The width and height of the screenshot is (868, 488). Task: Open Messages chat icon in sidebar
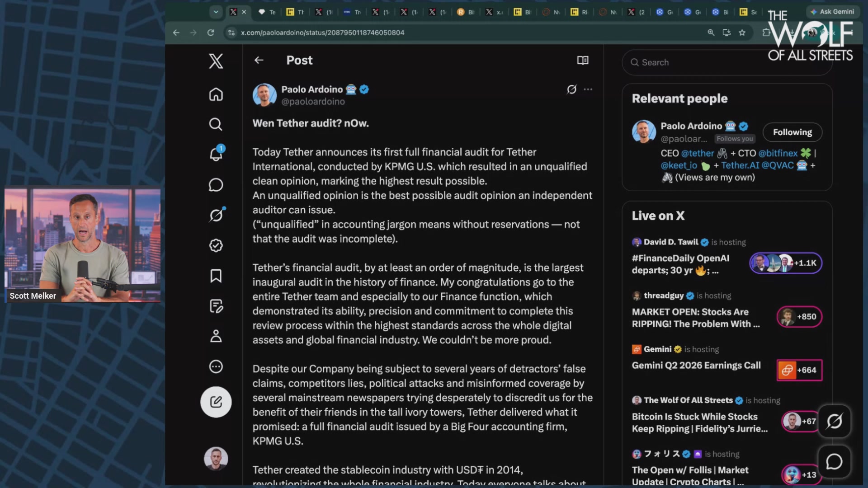click(216, 185)
